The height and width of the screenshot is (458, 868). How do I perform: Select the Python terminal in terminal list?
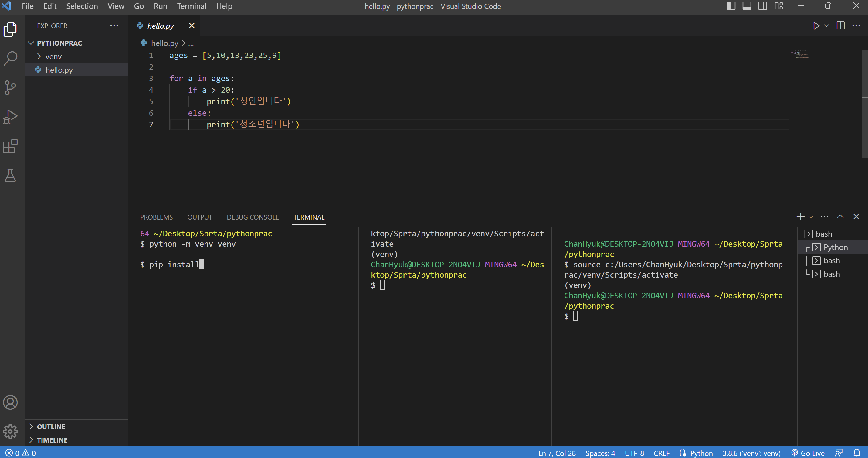833,247
